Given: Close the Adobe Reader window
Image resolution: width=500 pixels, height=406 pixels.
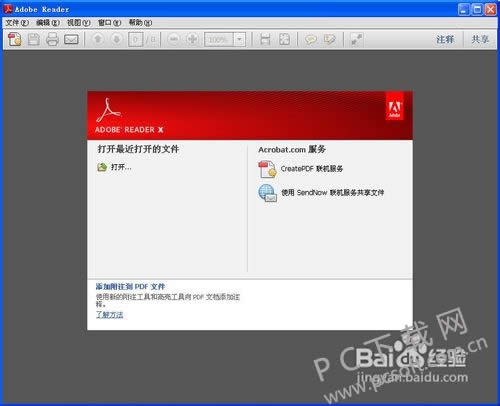Looking at the screenshot, I should click(x=491, y=9).
